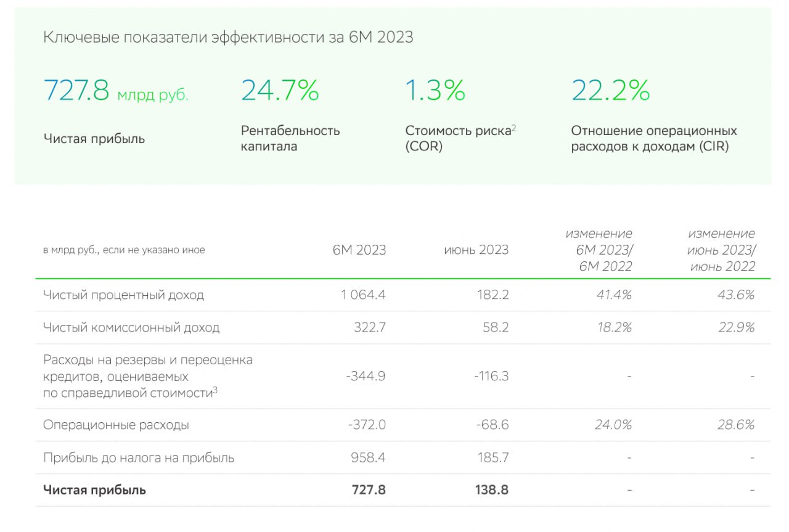Select the value 322.7 in the table
The width and height of the screenshot is (789, 532).
click(369, 327)
